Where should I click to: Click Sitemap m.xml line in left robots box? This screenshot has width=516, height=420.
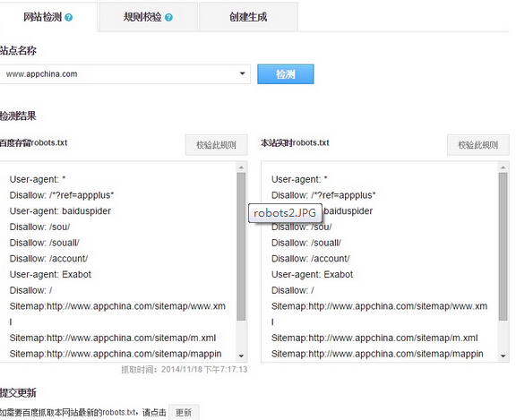tap(113, 338)
